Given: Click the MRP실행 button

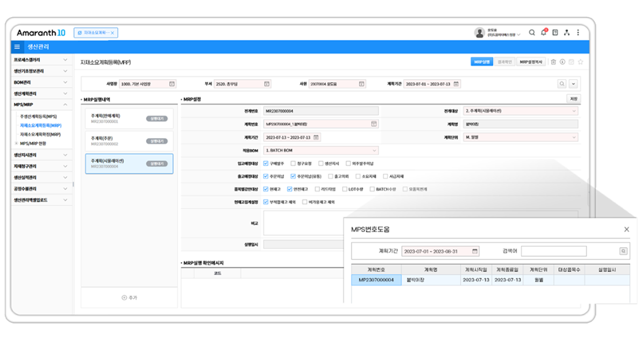Looking at the screenshot, I should [482, 62].
